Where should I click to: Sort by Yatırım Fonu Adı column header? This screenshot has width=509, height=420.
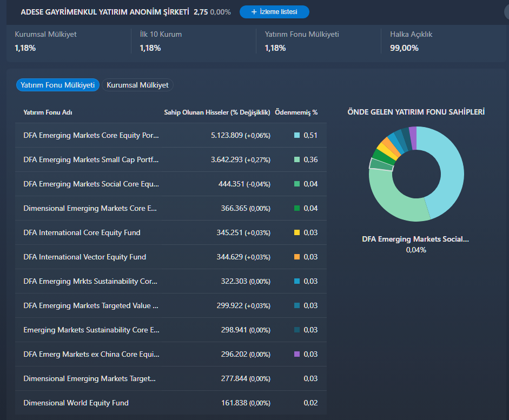(x=48, y=112)
